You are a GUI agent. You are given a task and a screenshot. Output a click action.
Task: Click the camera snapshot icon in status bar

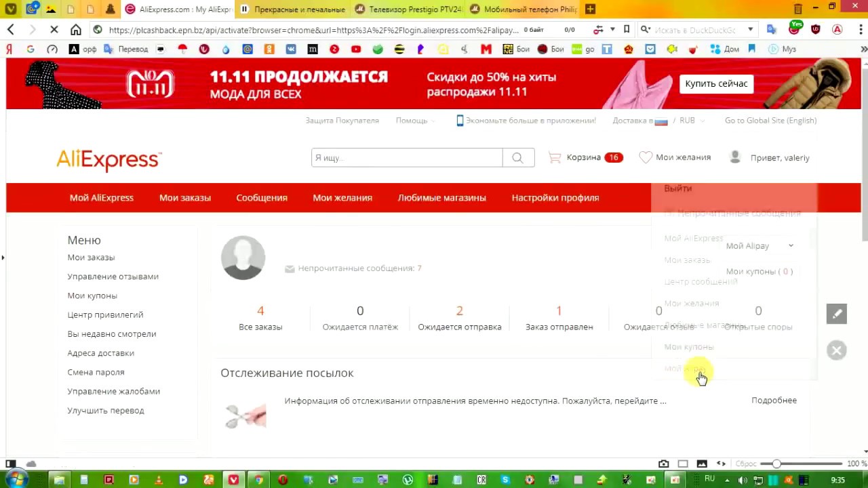pyautogui.click(x=663, y=464)
